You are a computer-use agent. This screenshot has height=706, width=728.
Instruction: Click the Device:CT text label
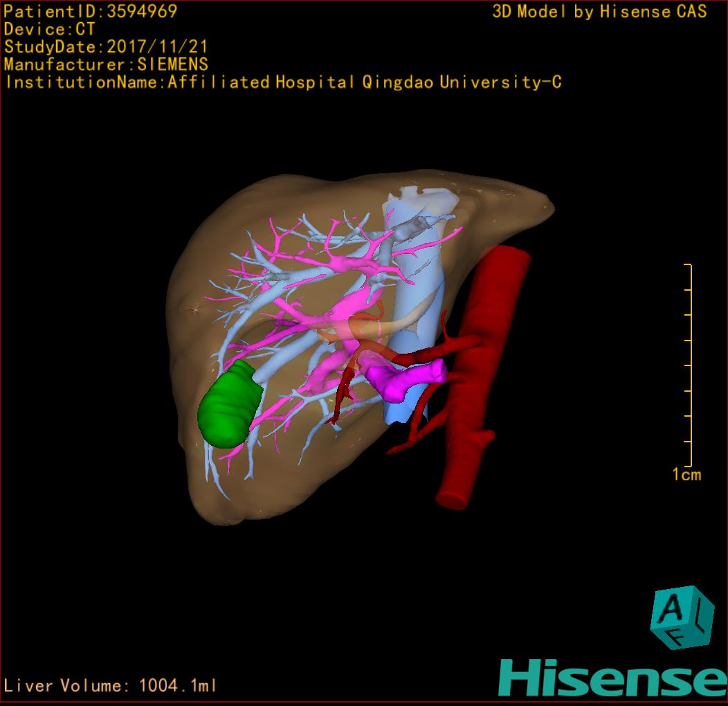(x=49, y=29)
